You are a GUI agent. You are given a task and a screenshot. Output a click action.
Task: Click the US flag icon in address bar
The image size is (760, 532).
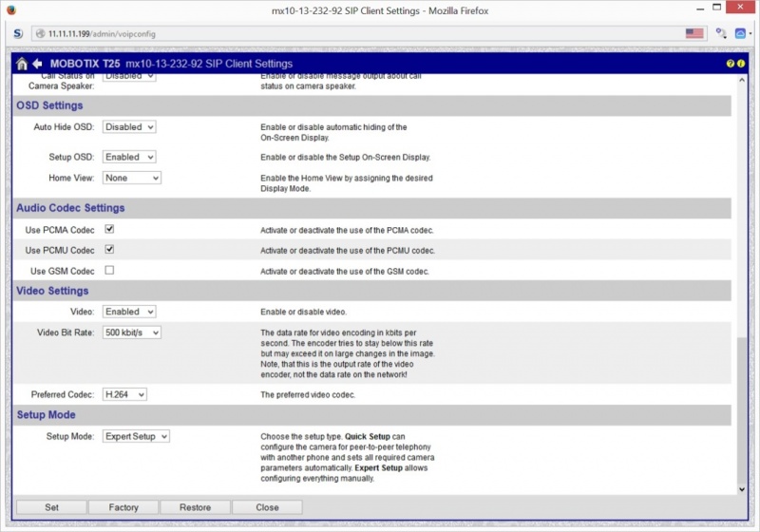point(694,33)
